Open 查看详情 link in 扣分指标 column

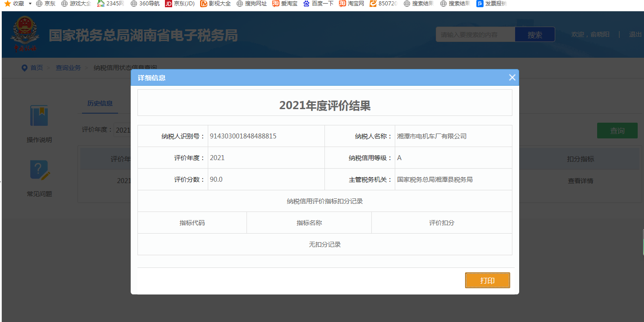point(580,181)
